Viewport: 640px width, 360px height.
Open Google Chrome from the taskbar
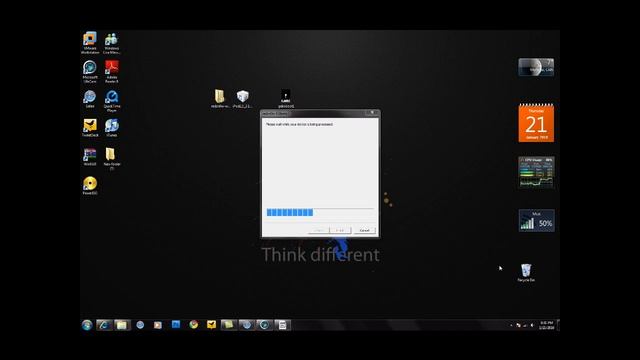(x=193, y=324)
